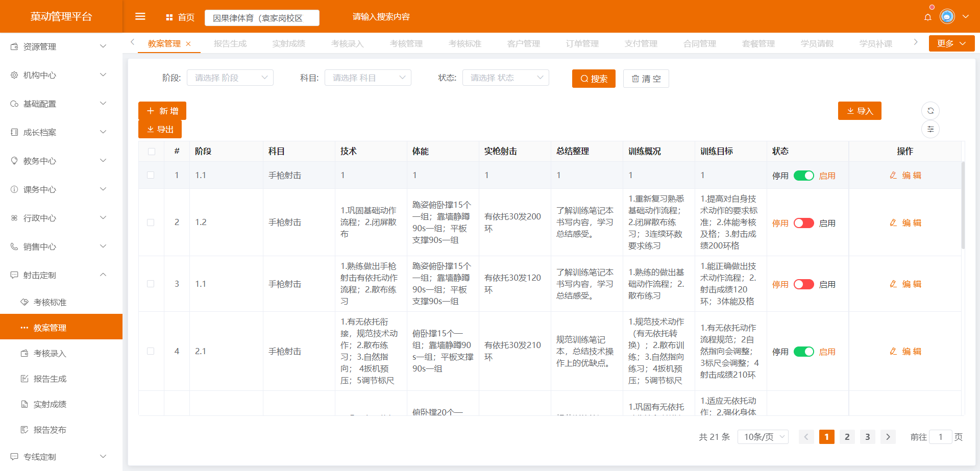Open the 科目 select dropdown
Image resolution: width=980 pixels, height=471 pixels.
click(368, 78)
